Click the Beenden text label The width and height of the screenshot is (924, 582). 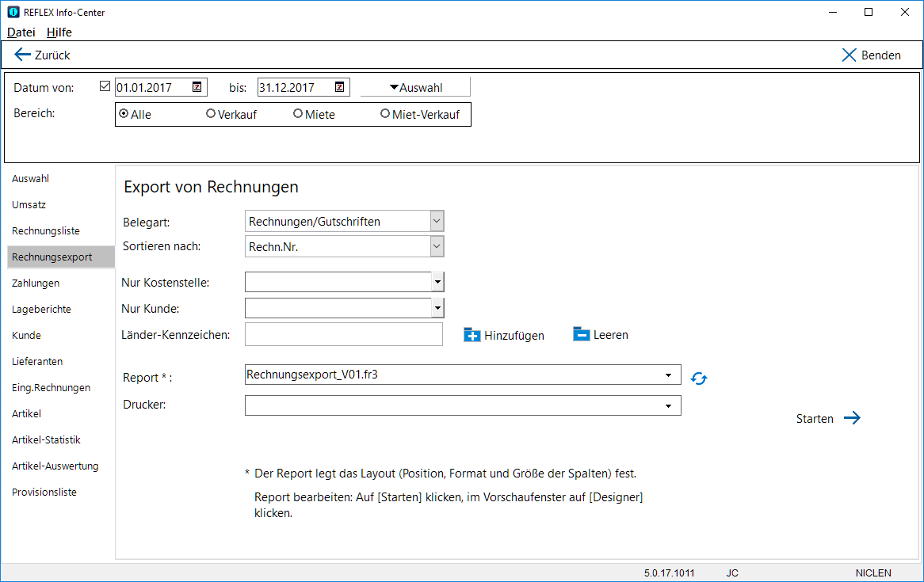pyautogui.click(x=881, y=55)
